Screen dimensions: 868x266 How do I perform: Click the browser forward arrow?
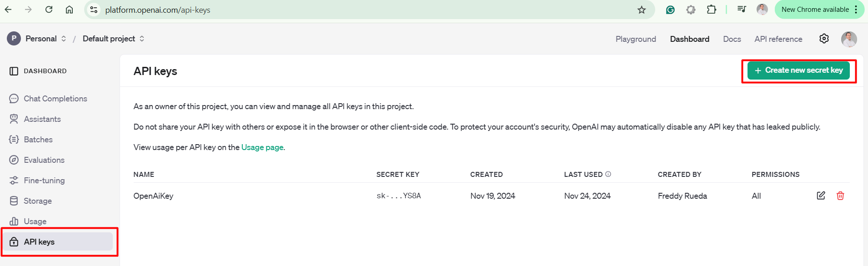(x=28, y=10)
